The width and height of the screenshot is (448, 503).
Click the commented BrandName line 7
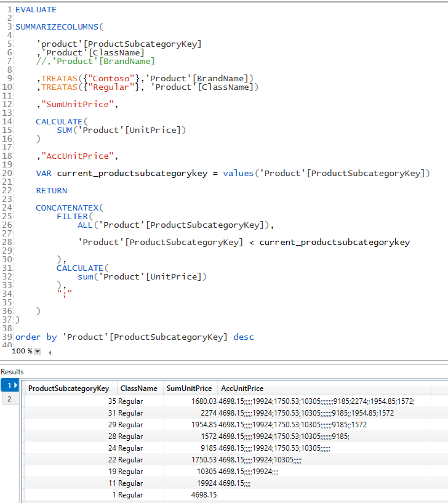tap(95, 62)
